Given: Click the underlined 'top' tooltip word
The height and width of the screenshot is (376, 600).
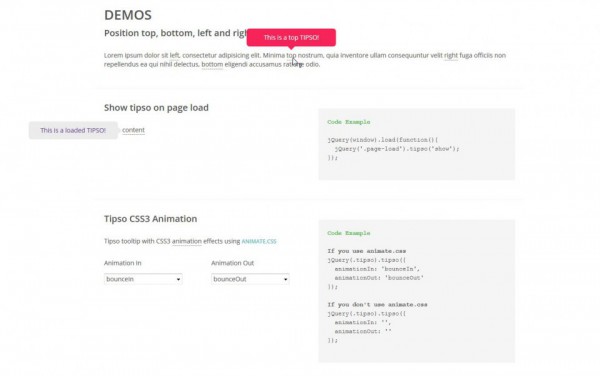Looking at the screenshot, I should click(291, 55).
